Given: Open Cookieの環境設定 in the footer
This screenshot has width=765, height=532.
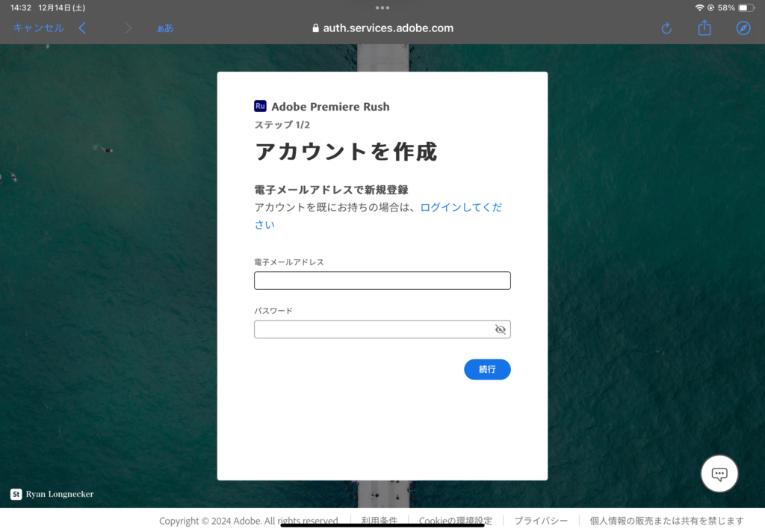Looking at the screenshot, I should (455, 521).
